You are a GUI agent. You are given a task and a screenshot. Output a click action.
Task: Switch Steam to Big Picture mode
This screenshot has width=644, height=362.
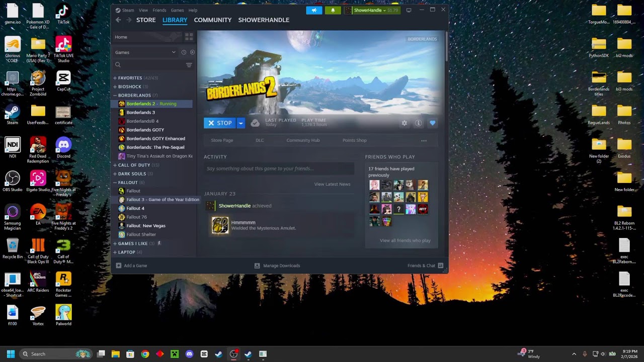pyautogui.click(x=409, y=10)
